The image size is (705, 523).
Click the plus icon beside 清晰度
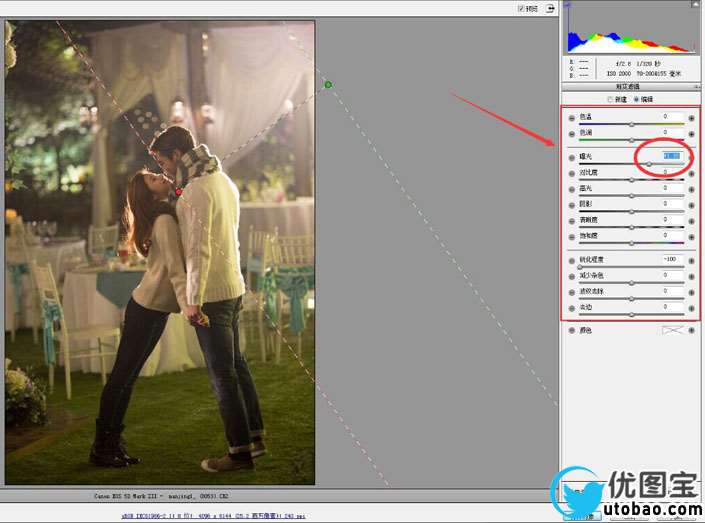(x=691, y=220)
